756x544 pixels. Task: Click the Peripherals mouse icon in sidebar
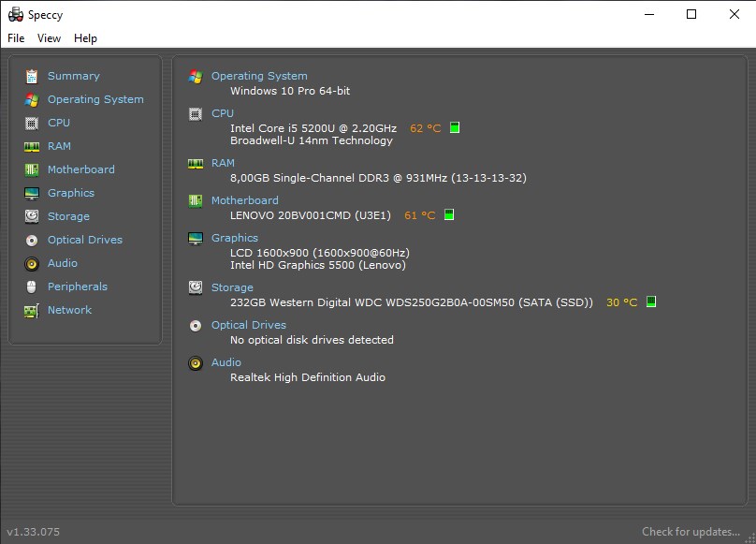pyautogui.click(x=32, y=287)
